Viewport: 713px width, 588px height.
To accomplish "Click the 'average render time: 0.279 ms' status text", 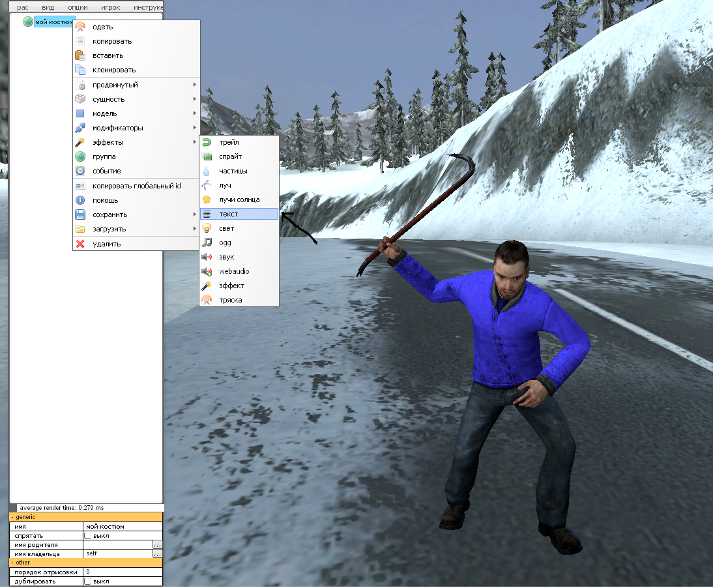I will pos(61,508).
